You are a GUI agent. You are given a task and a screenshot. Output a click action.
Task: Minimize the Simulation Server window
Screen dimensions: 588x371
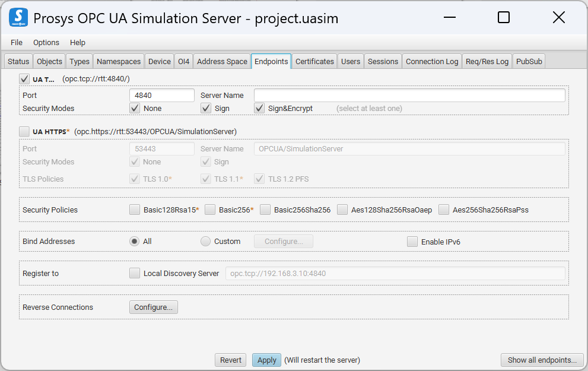[450, 17]
